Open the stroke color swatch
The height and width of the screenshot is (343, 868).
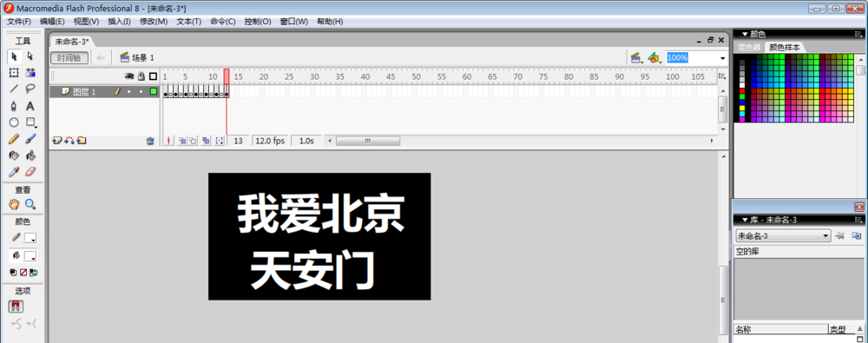point(30,238)
